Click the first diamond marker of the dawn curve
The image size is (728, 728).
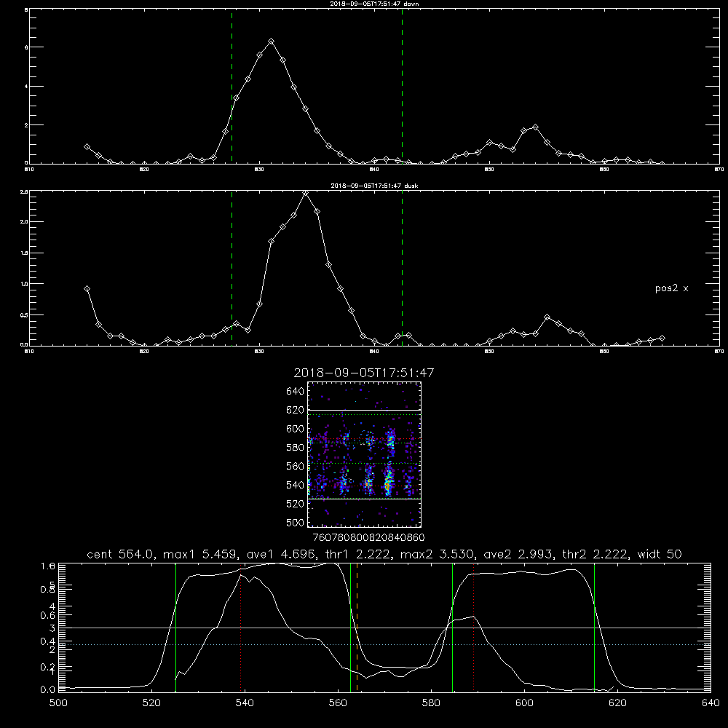click(87, 147)
